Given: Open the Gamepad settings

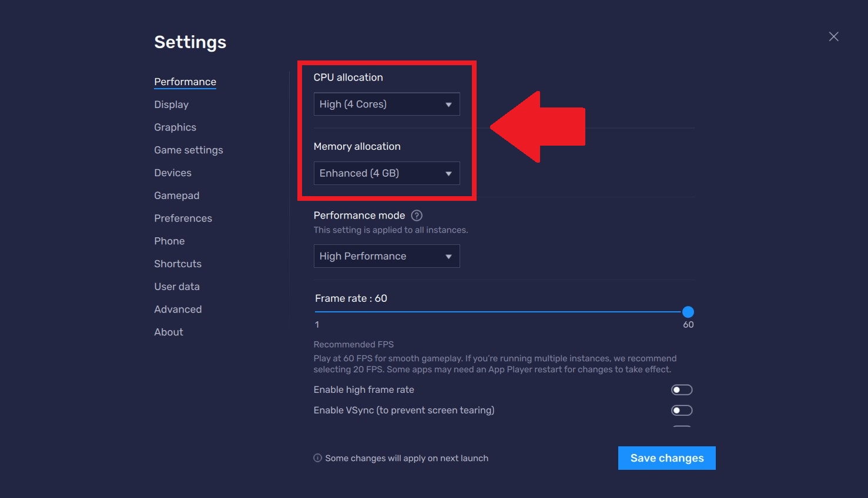Looking at the screenshot, I should tap(176, 195).
